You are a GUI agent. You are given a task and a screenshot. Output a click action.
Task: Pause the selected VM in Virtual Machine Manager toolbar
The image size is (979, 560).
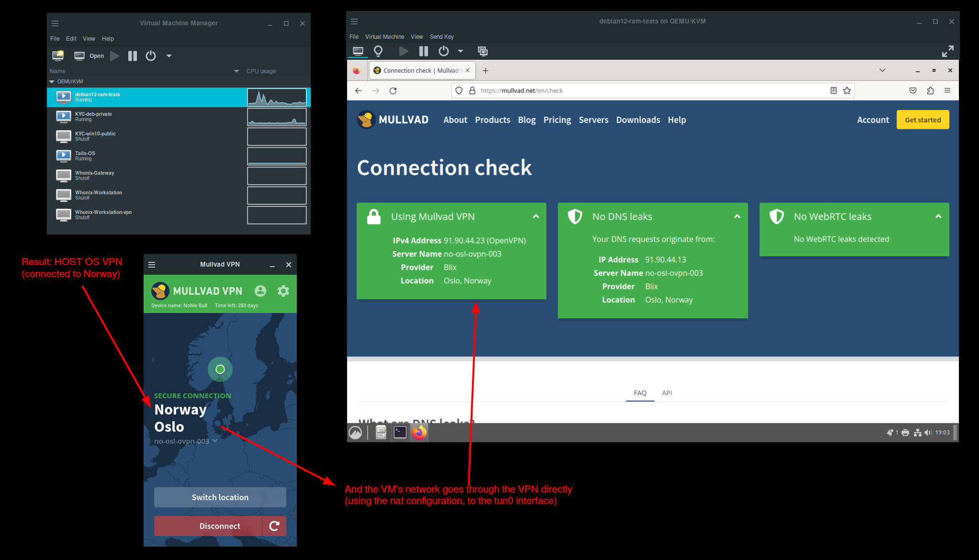click(133, 56)
